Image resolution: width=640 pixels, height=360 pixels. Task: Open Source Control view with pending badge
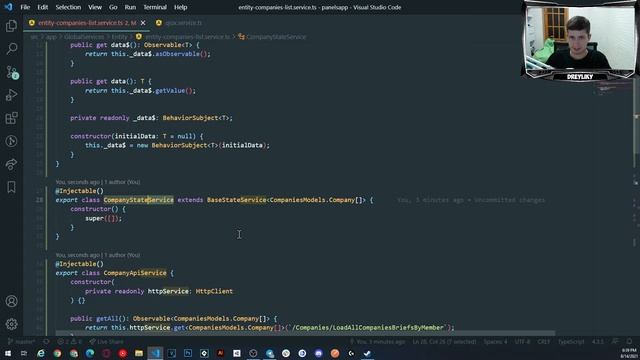click(11, 72)
